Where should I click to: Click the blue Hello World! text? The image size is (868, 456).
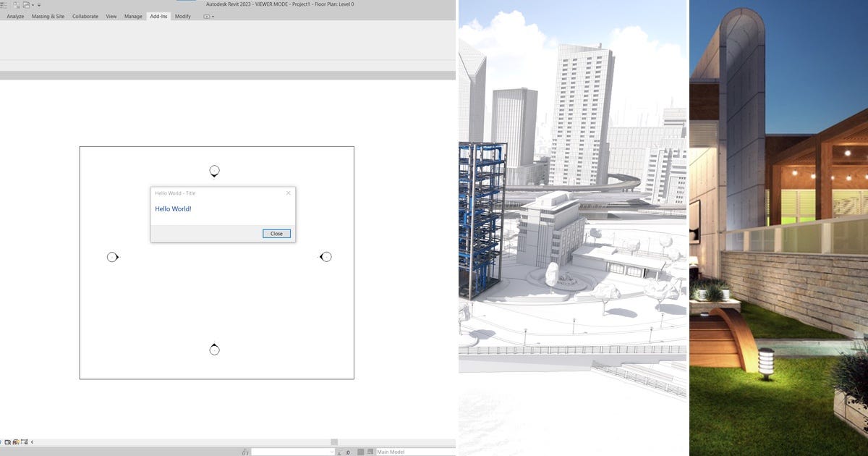pyautogui.click(x=171, y=208)
